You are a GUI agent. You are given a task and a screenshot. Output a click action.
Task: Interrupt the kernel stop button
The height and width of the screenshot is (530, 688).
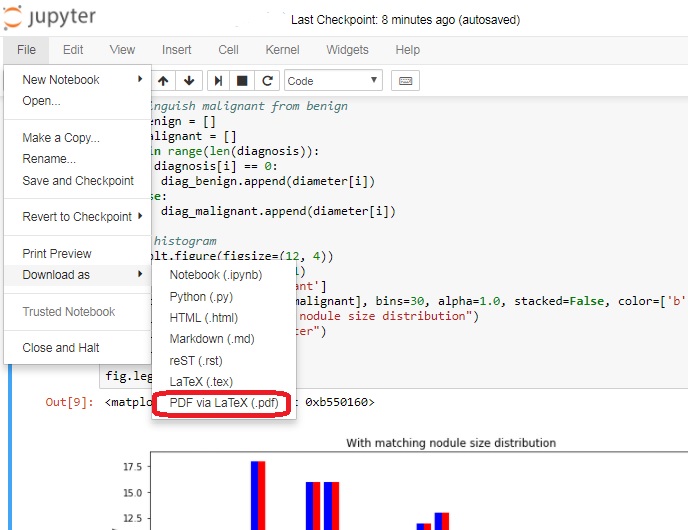pos(242,81)
